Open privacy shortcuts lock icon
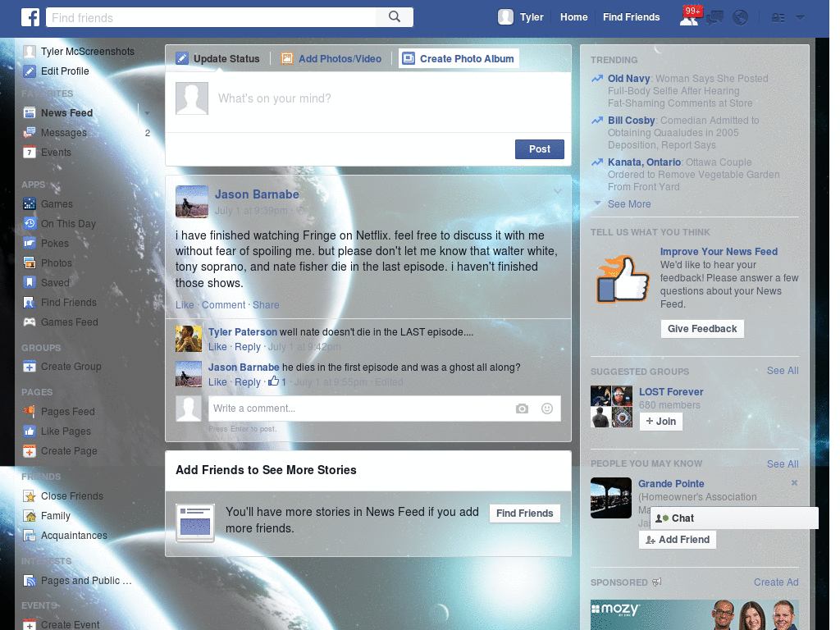Screen dimensions: 840x630 [x=778, y=18]
